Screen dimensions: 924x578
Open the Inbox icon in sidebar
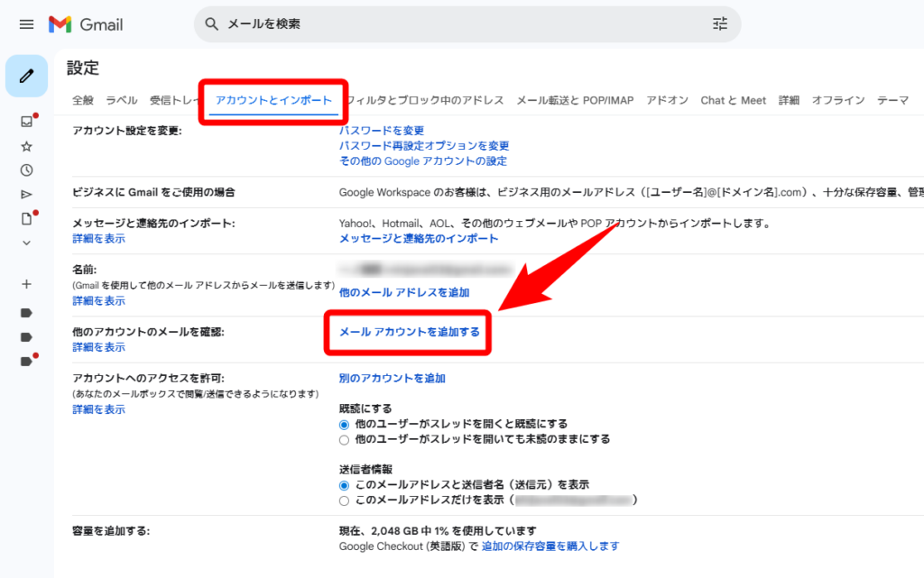click(x=26, y=122)
